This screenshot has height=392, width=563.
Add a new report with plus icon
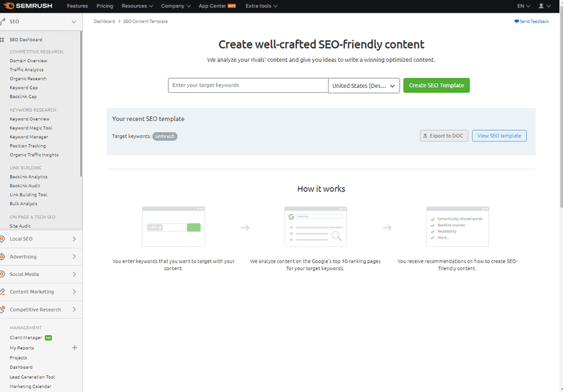75,348
